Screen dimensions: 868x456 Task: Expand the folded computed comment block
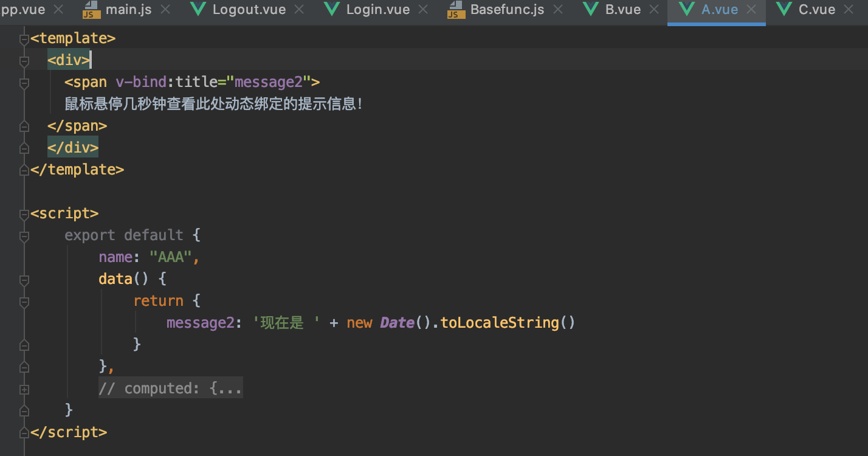(x=24, y=389)
